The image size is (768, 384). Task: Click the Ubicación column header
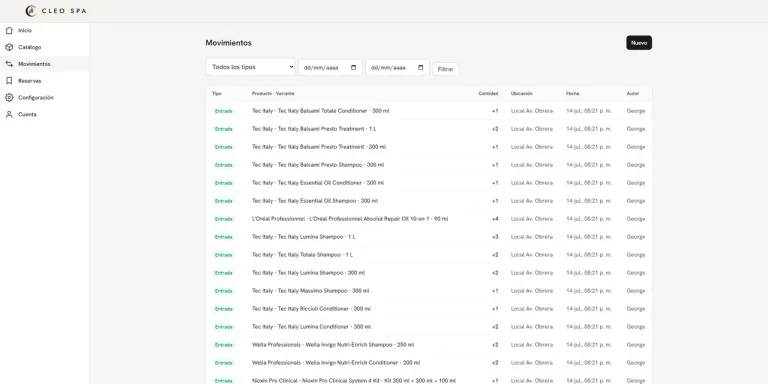pyautogui.click(x=522, y=94)
